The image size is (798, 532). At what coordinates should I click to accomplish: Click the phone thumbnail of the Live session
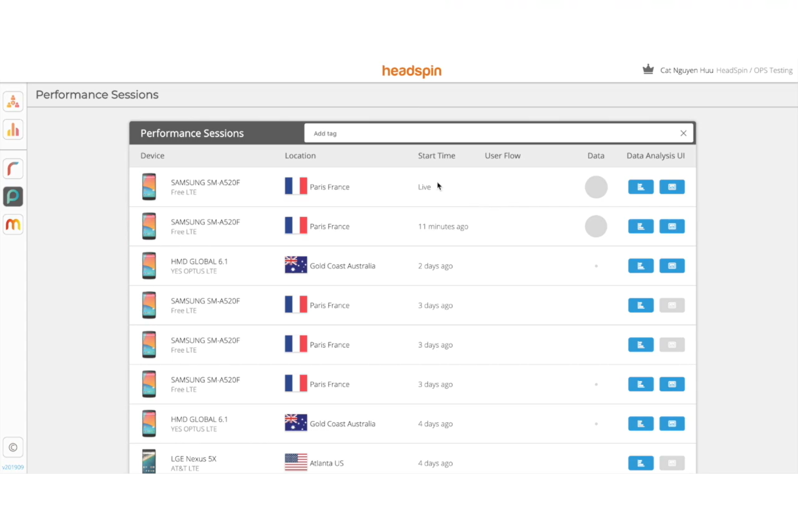[149, 186]
